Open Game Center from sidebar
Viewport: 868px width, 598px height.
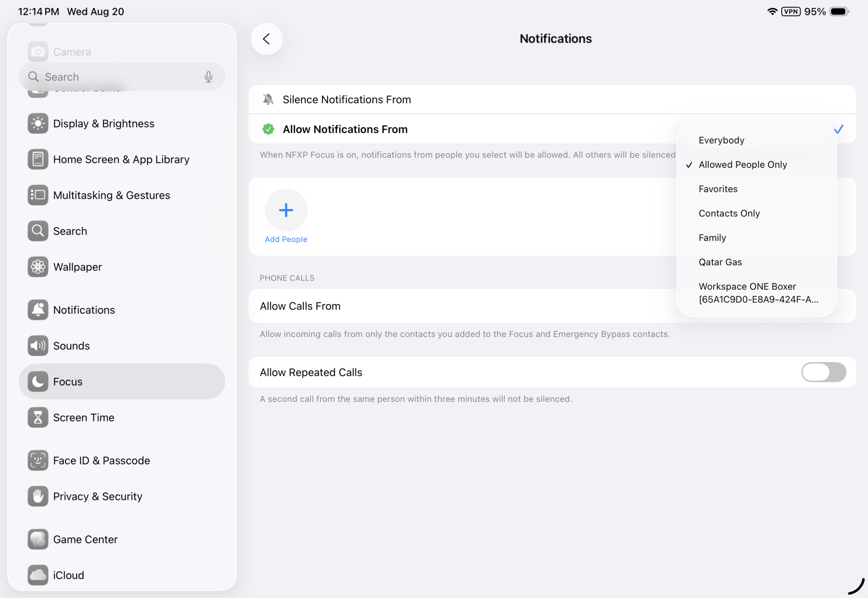tap(85, 539)
